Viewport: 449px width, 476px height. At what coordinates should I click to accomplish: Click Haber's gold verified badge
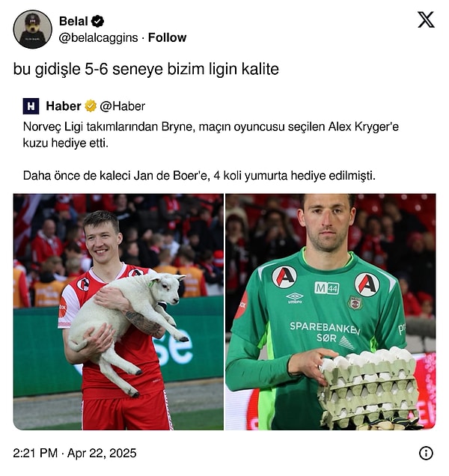pos(90,106)
